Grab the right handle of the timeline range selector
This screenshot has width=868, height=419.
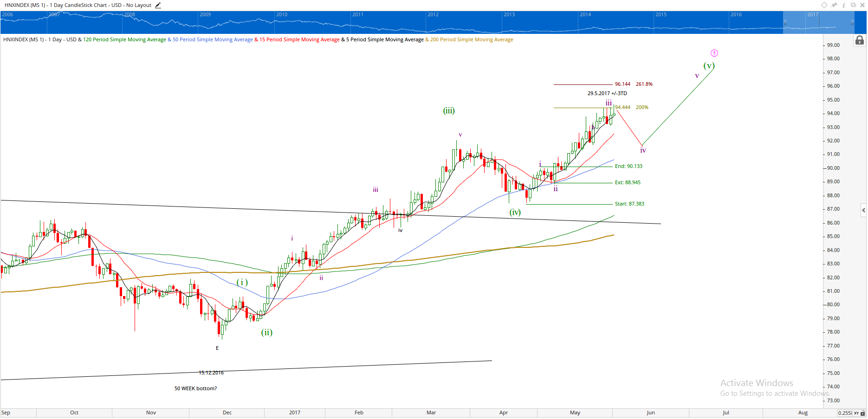pos(852,22)
